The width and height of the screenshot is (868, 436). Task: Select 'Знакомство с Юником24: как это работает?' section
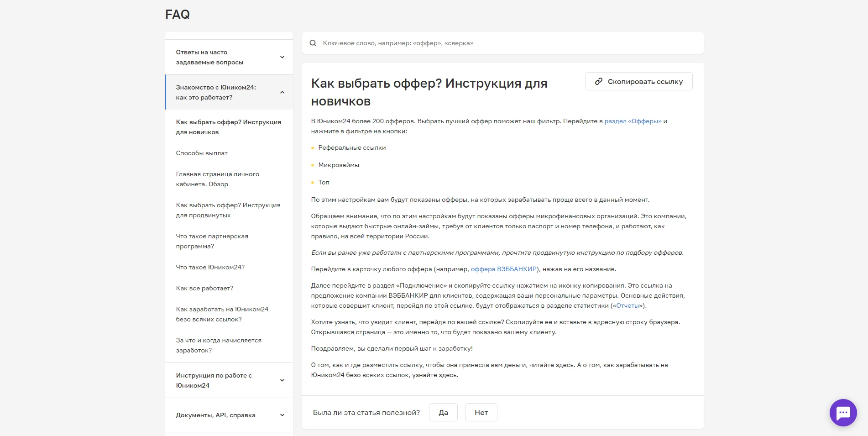229,92
